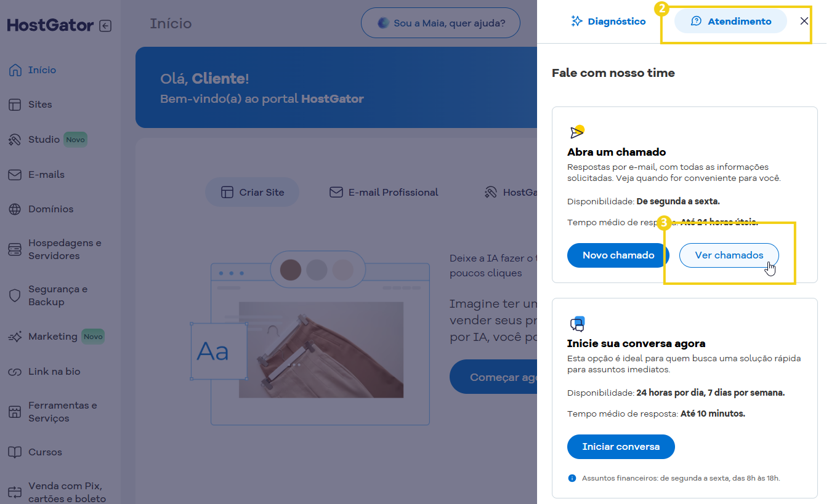Click the Maia assistant globe icon
The height and width of the screenshot is (504, 829).
pos(384,23)
